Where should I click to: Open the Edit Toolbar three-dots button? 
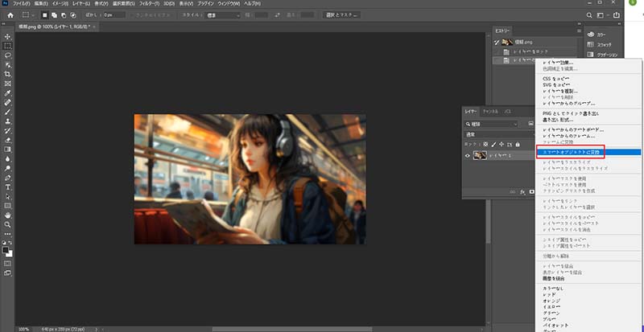[7, 234]
